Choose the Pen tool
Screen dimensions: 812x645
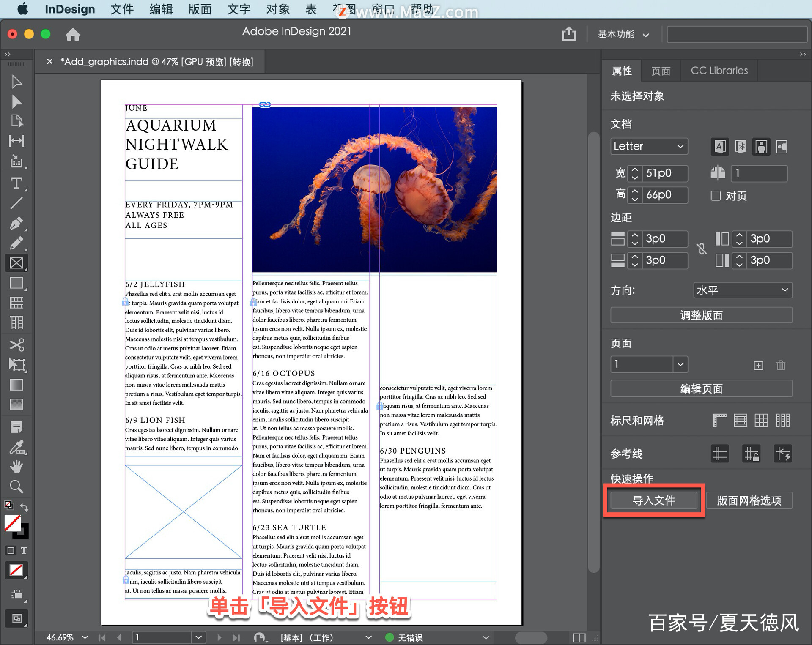click(17, 224)
